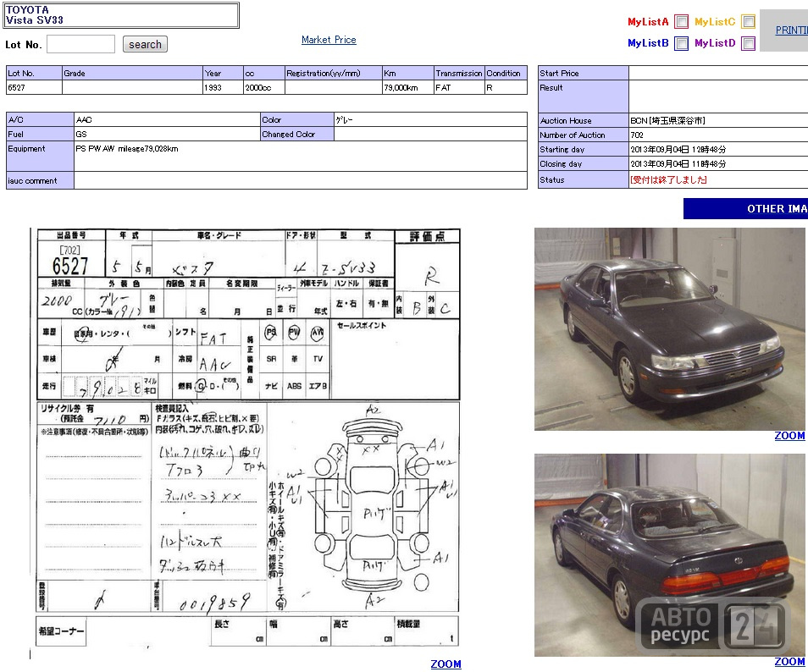Viewport: 808px width, 672px height.
Task: Check the MyListA checkbox
Action: coord(681,22)
